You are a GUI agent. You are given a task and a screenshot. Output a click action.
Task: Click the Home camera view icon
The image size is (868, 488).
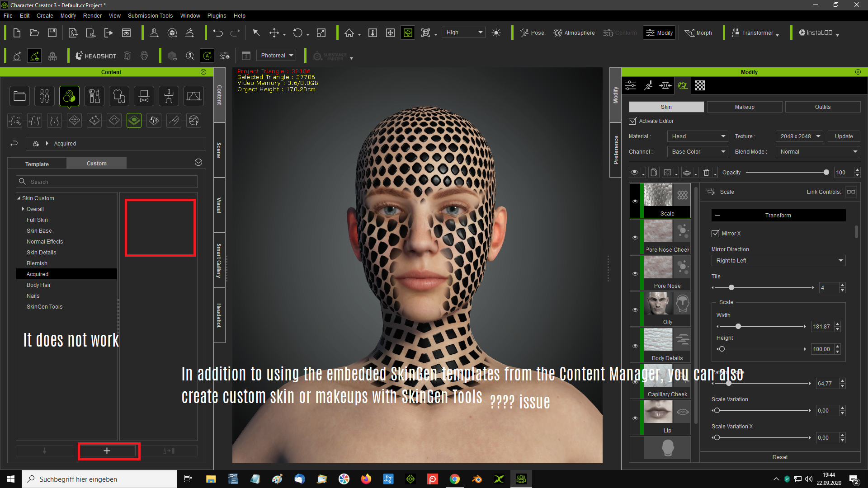pos(349,33)
